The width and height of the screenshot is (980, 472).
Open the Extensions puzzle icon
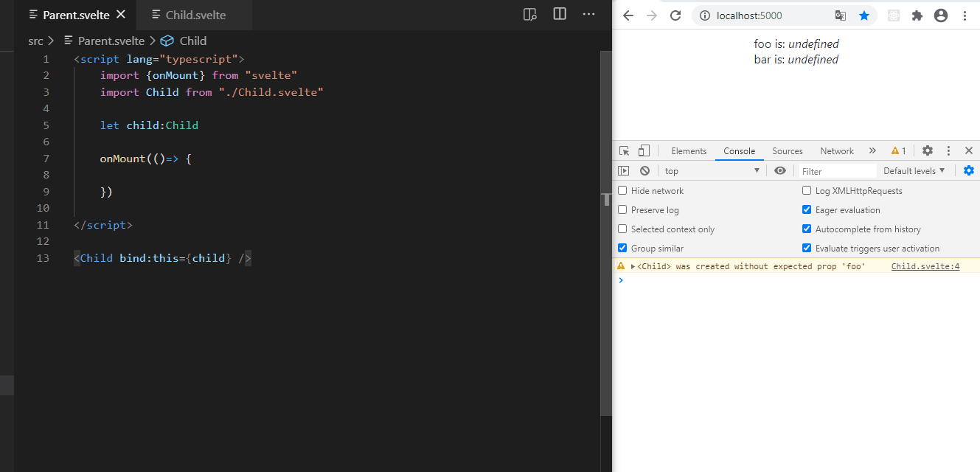(x=917, y=15)
